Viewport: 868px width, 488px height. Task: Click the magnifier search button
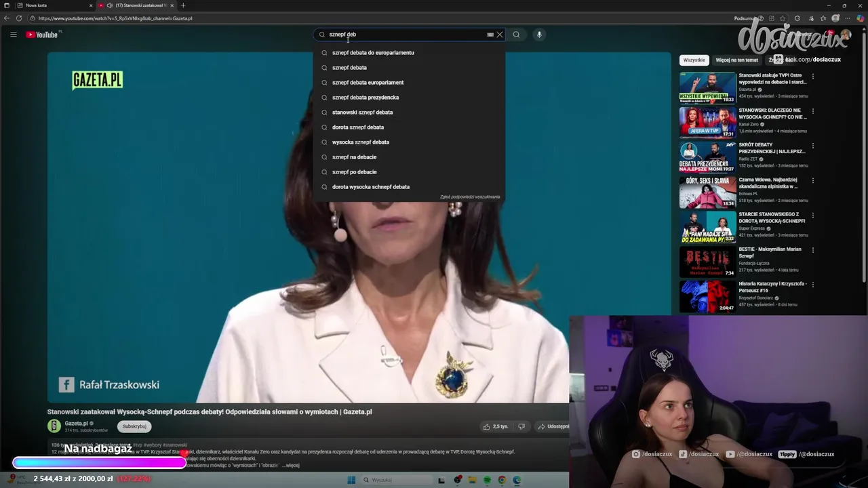coord(516,35)
